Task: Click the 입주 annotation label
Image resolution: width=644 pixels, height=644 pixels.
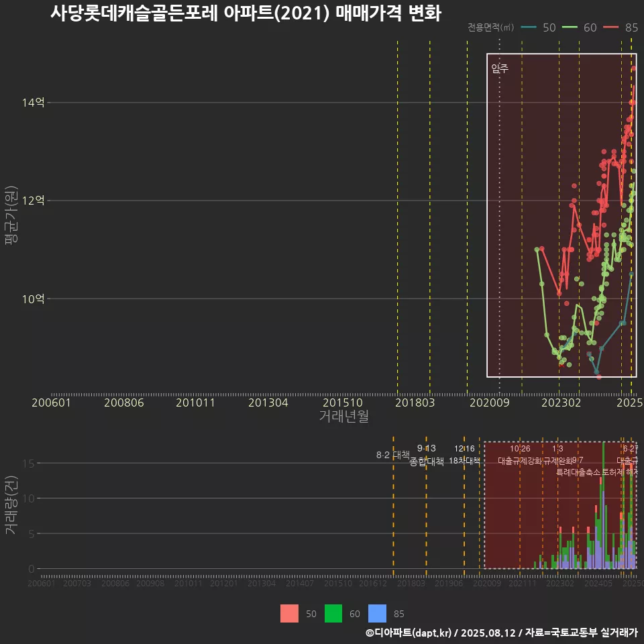Action: [x=500, y=68]
